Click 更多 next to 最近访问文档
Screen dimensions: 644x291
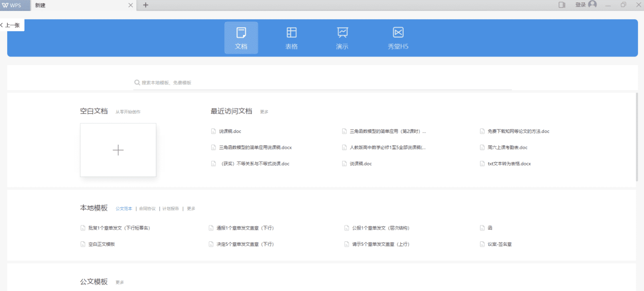click(264, 112)
